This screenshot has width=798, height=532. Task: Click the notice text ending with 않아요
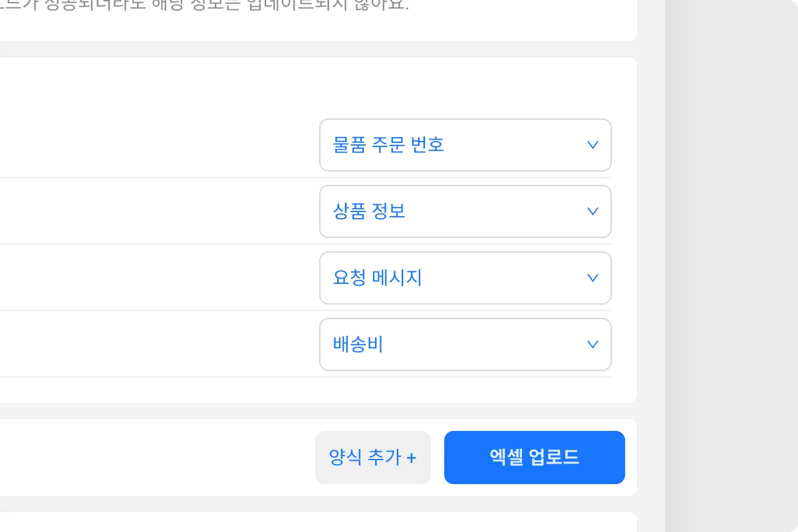click(266, 7)
